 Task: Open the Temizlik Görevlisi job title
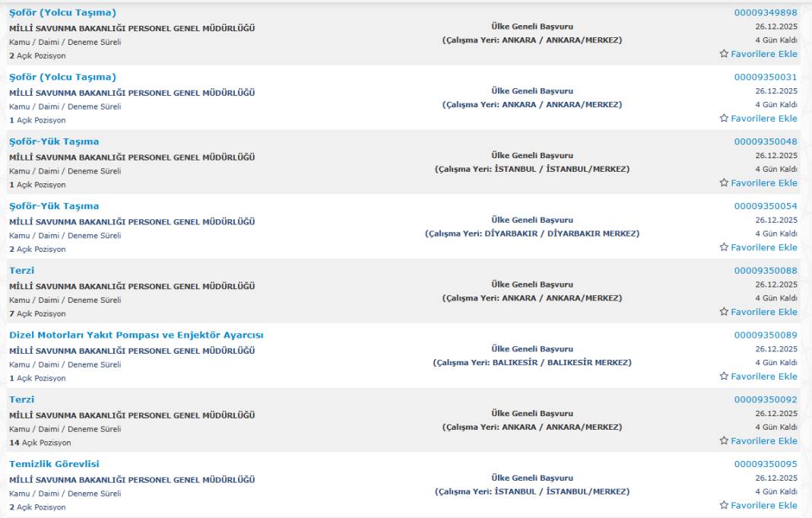coord(54,464)
